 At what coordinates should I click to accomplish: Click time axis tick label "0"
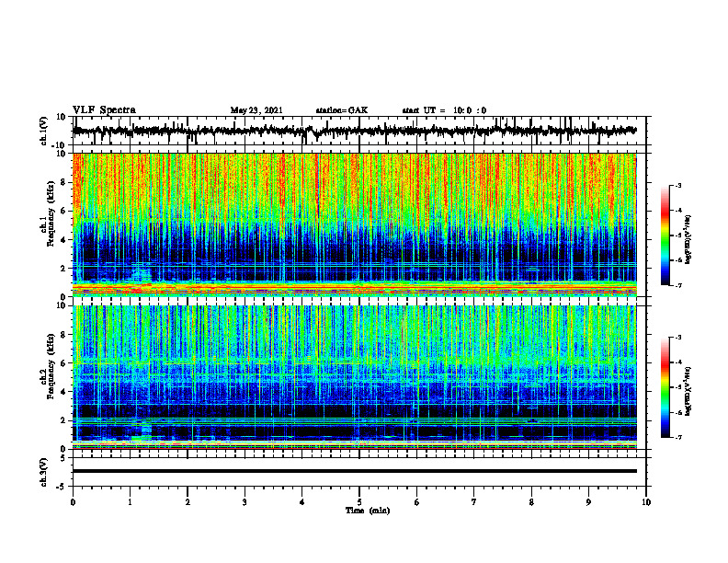click(73, 502)
